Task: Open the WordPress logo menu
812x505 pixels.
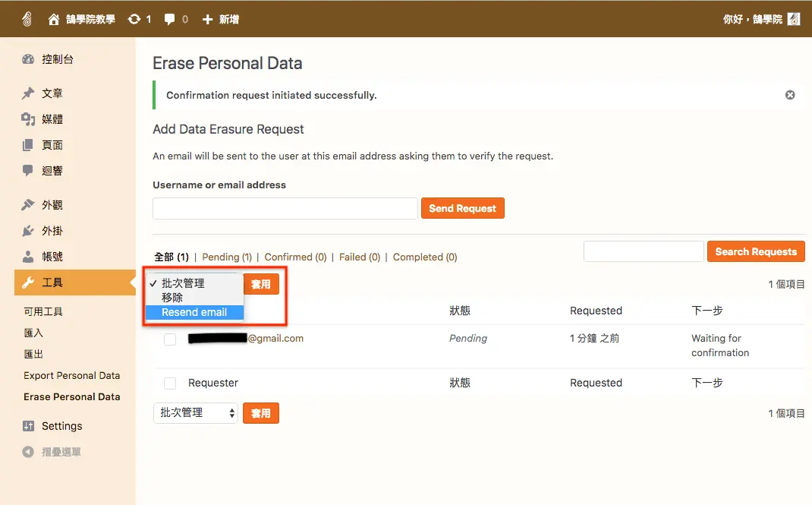Action: coord(27,19)
